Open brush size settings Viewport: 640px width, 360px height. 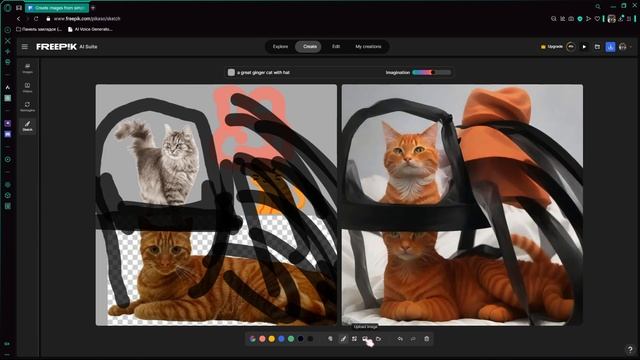pos(330,339)
